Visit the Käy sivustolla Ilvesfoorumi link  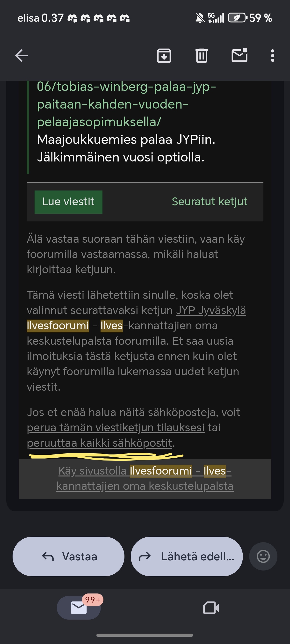pos(145,478)
